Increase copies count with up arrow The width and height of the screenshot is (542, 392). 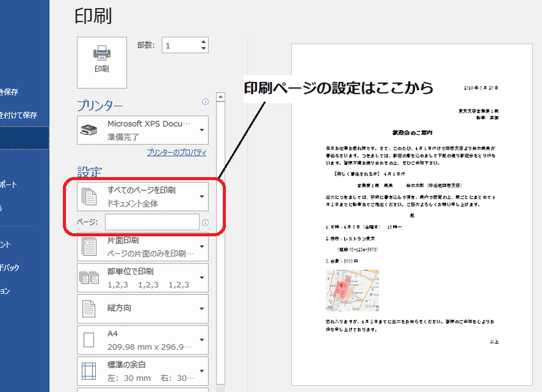tap(203, 42)
